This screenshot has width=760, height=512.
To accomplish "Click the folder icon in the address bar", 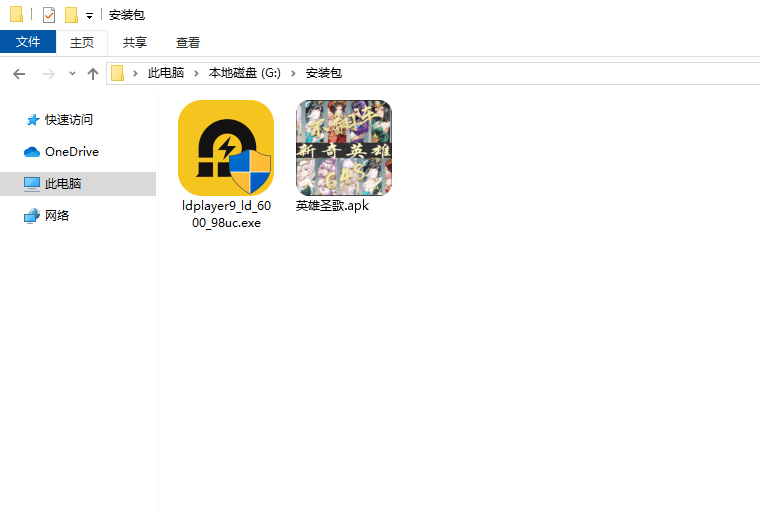I will pos(117,73).
